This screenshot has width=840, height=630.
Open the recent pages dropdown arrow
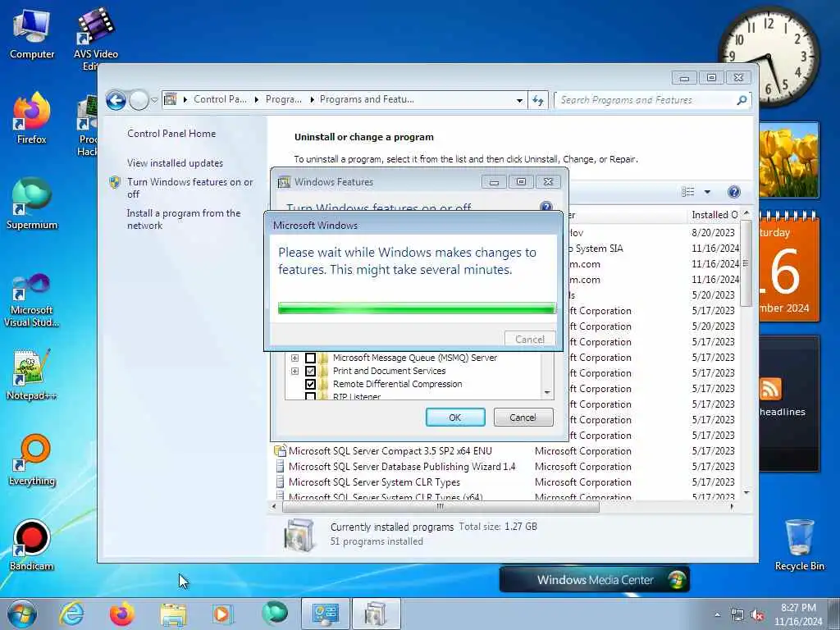154,100
